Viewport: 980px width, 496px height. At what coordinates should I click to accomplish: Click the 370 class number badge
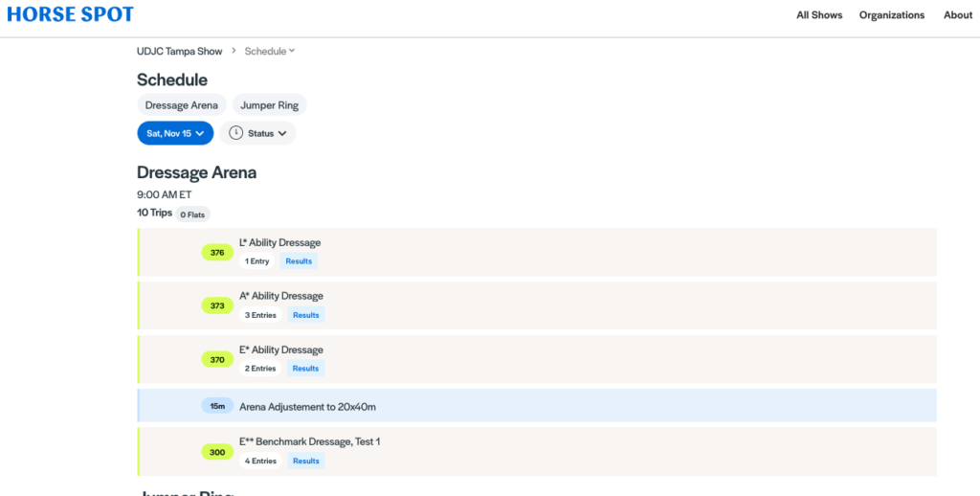click(x=217, y=360)
